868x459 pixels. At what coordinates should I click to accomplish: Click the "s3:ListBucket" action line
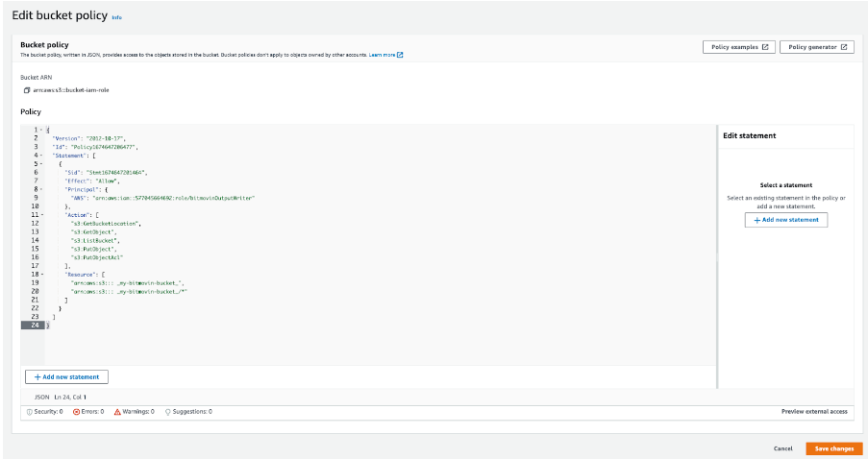(x=95, y=241)
